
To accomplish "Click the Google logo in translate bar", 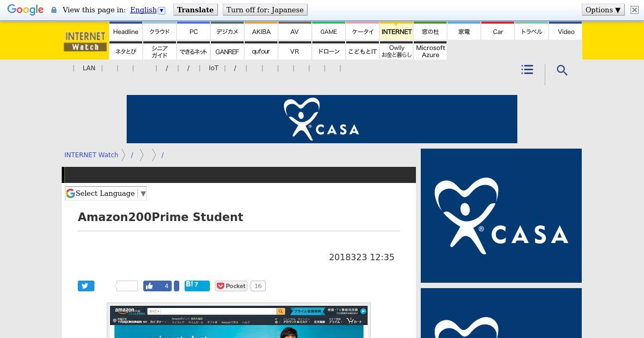I will 25,10.
